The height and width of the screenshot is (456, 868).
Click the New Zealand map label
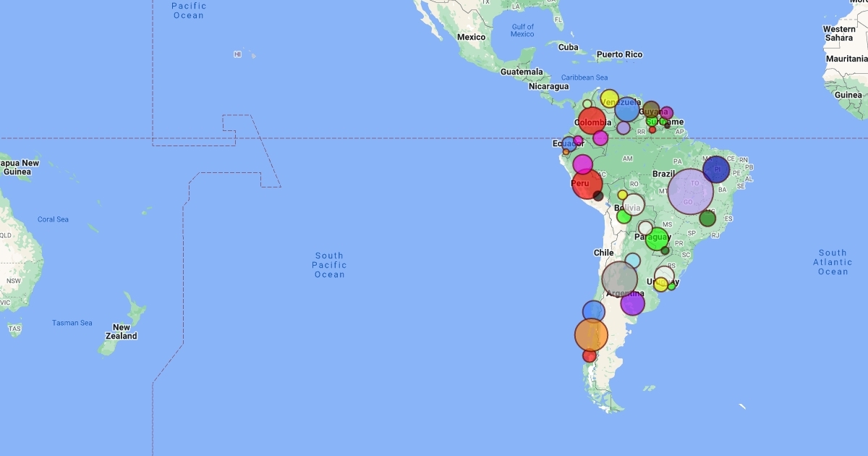point(121,332)
